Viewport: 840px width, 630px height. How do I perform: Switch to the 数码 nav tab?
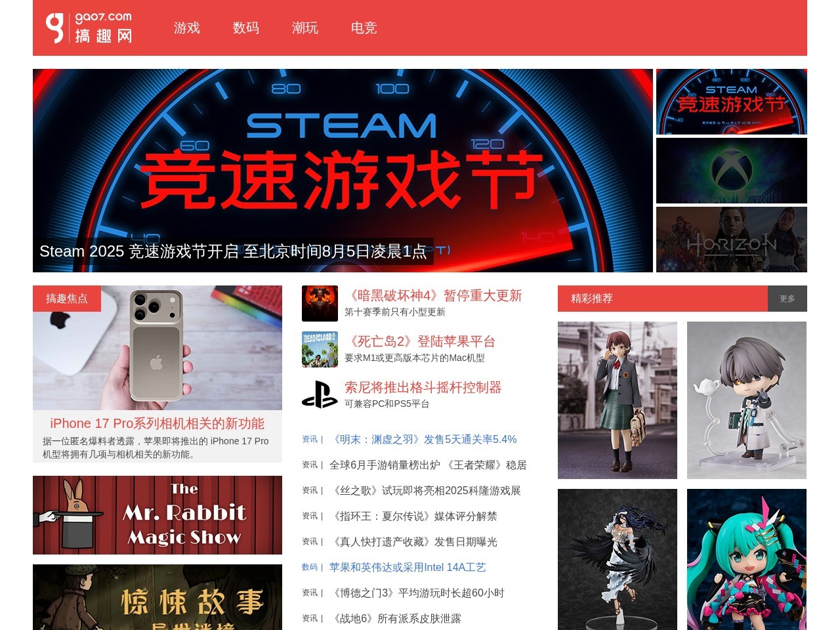[246, 28]
